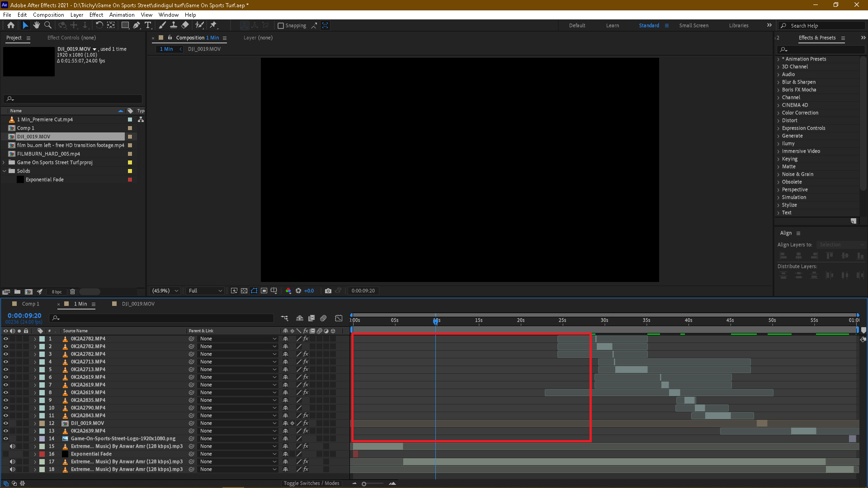This screenshot has height=488, width=868.
Task: Click the Toggle Switches / Modes button
Action: (311, 483)
